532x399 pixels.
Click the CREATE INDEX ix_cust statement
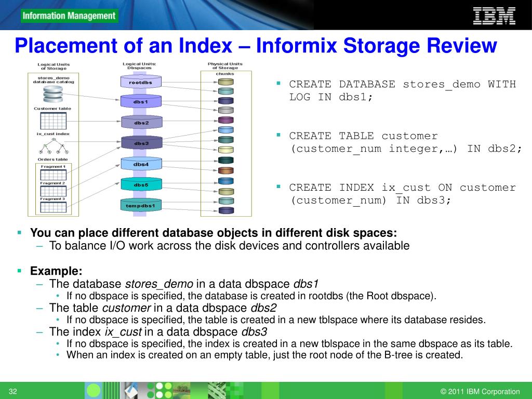point(402,194)
